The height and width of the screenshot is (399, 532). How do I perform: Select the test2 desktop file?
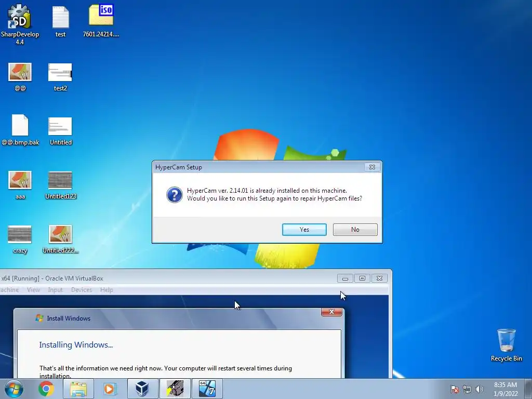click(60, 77)
